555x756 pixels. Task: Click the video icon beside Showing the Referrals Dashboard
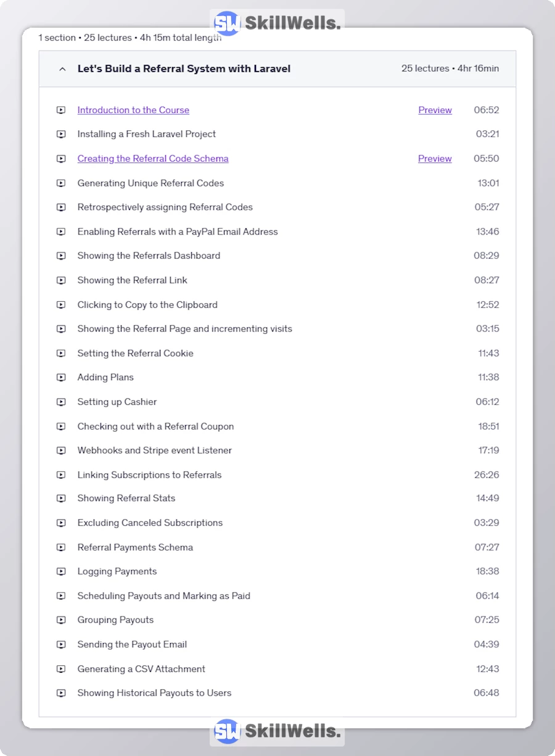pyautogui.click(x=61, y=256)
